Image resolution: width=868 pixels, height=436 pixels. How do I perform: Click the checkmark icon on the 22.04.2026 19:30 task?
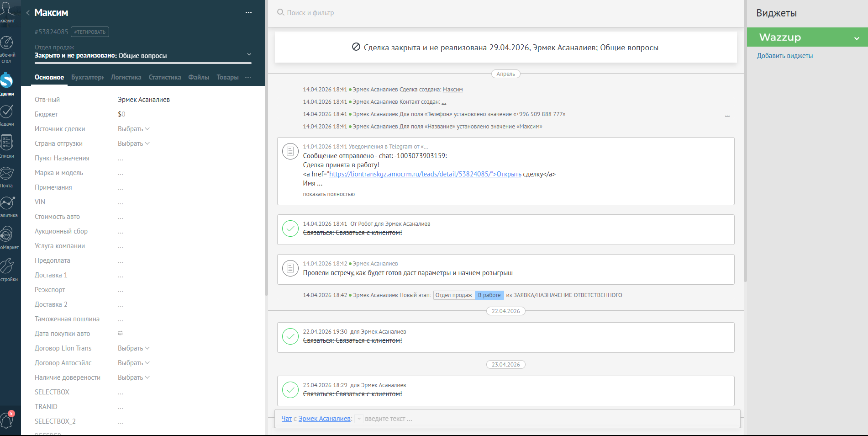coord(290,336)
